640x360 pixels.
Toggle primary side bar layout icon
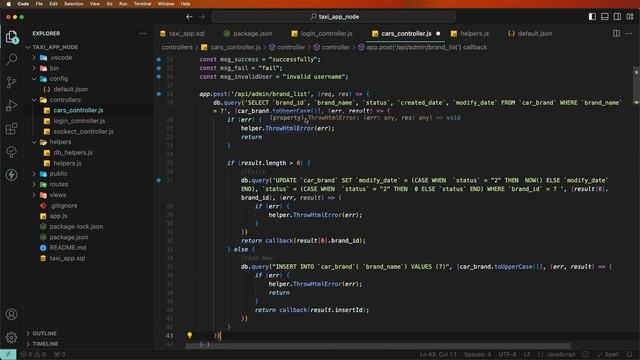click(x=592, y=16)
